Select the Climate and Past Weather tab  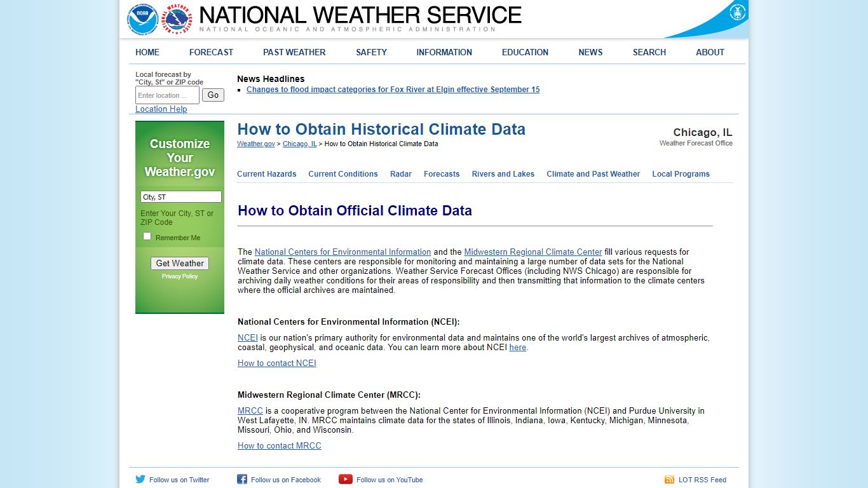tap(593, 174)
